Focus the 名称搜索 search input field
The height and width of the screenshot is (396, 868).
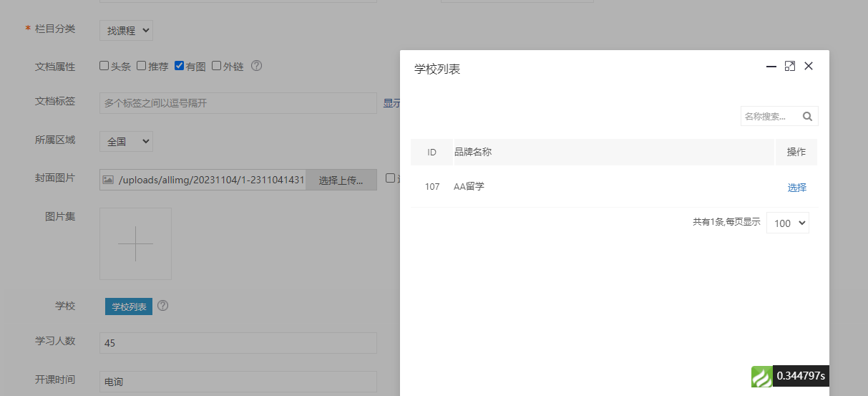click(x=770, y=117)
